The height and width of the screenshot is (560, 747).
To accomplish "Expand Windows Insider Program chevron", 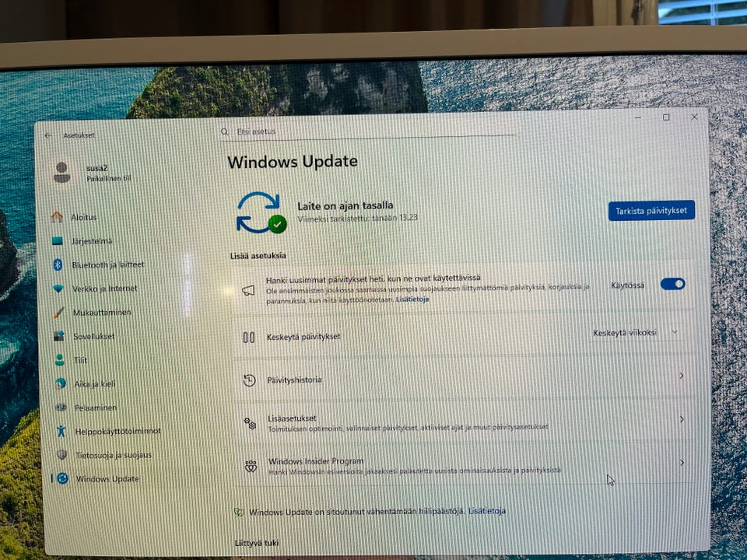I will click(682, 462).
